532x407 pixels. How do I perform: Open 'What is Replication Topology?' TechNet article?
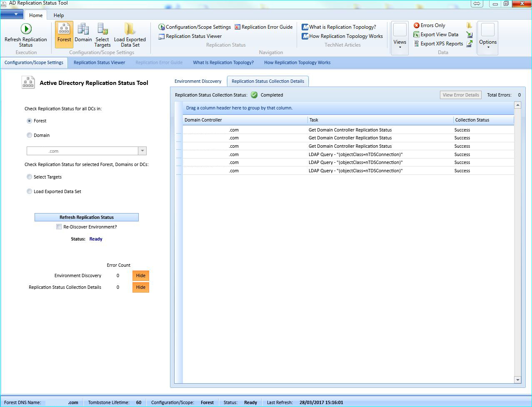339,27
